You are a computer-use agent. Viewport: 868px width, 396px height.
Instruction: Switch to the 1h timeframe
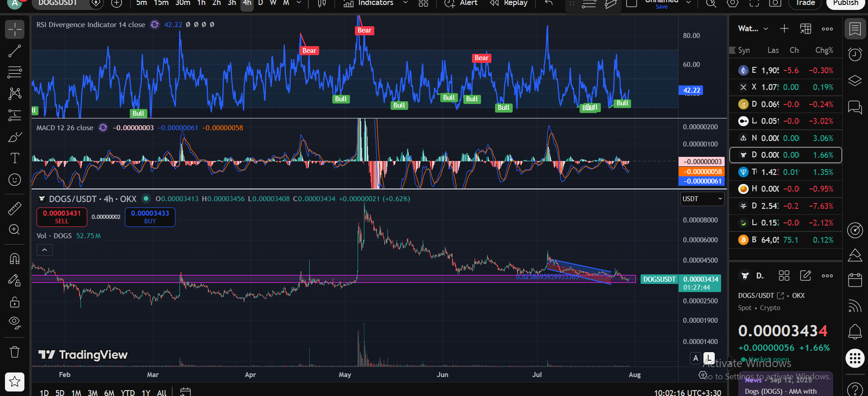click(201, 3)
